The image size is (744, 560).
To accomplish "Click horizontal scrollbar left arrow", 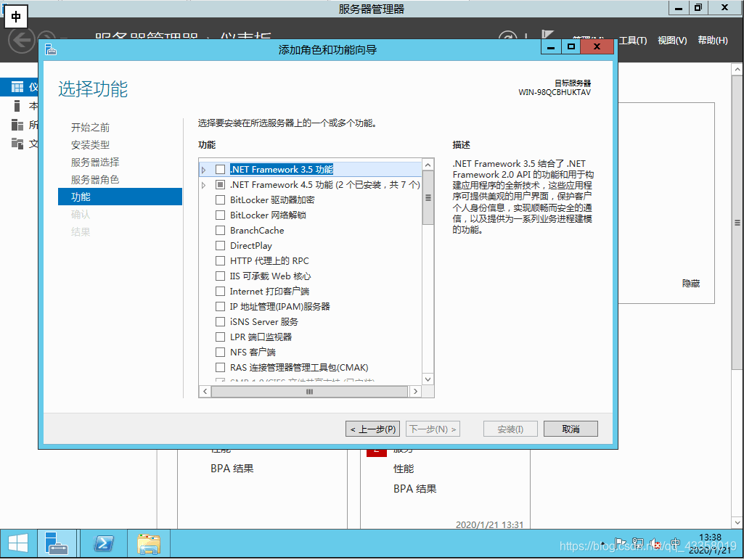I will [205, 391].
